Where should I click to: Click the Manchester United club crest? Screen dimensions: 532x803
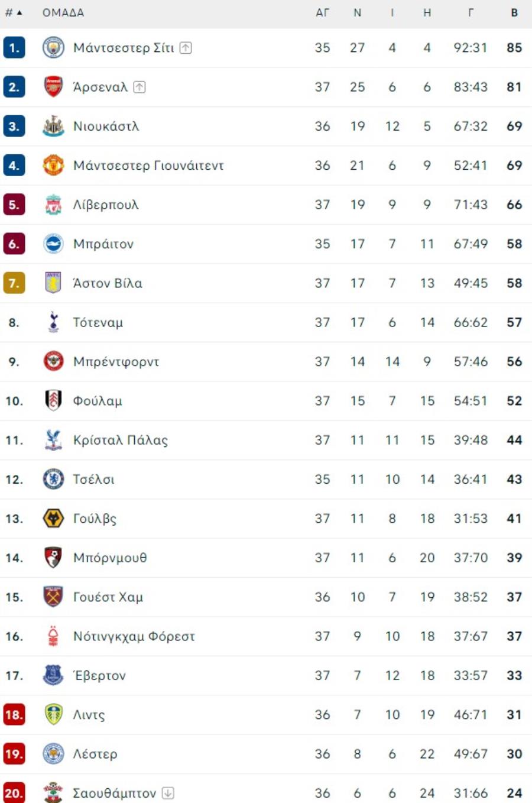[53, 166]
